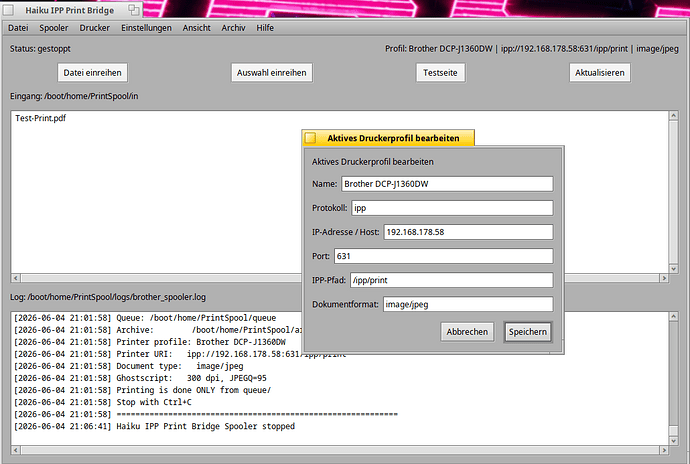Image resolution: width=690 pixels, height=464 pixels.
Task: Click the Log: brother_spooler.log path label
Action: point(108,297)
